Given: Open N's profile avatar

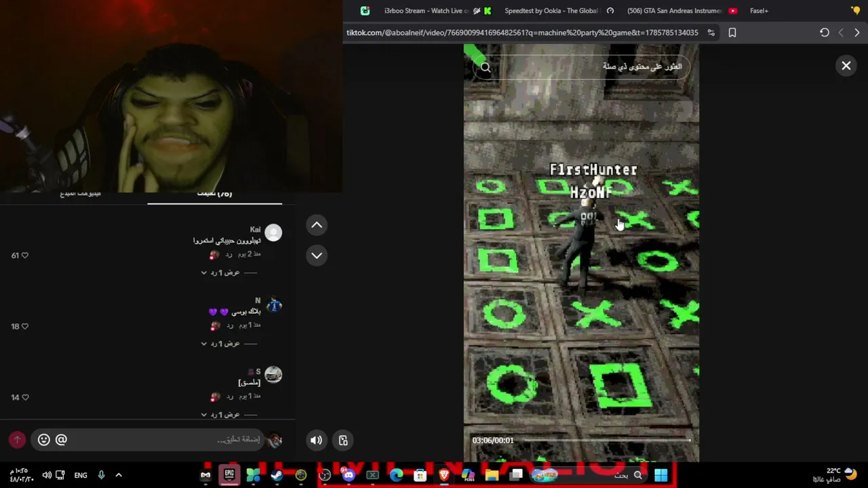Looking at the screenshot, I should coord(273,305).
